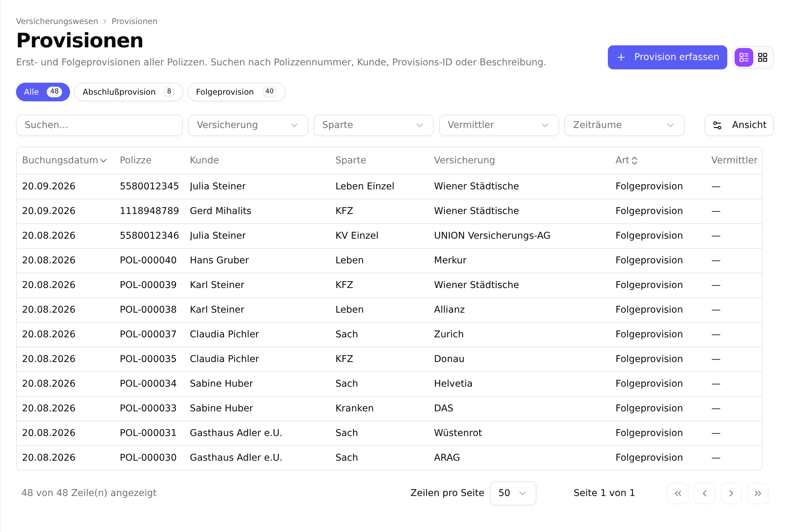This screenshot has height=532, width=790.
Task: Click the Provisionen breadcrumb
Action: [x=134, y=21]
